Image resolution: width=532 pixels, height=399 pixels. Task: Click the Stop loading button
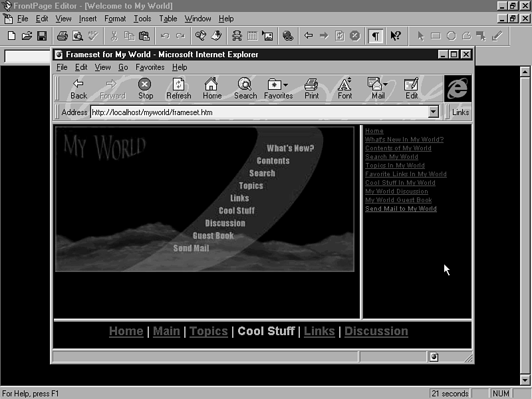[x=145, y=88]
